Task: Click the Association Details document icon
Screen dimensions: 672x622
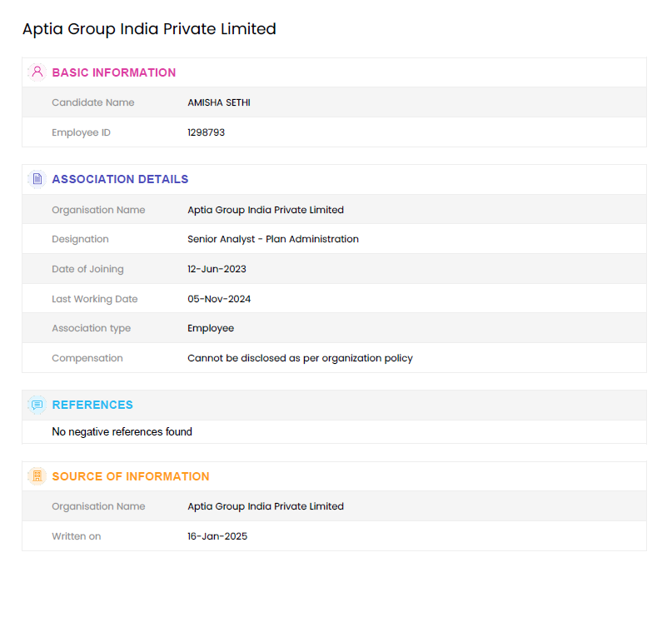Action: pos(37,179)
